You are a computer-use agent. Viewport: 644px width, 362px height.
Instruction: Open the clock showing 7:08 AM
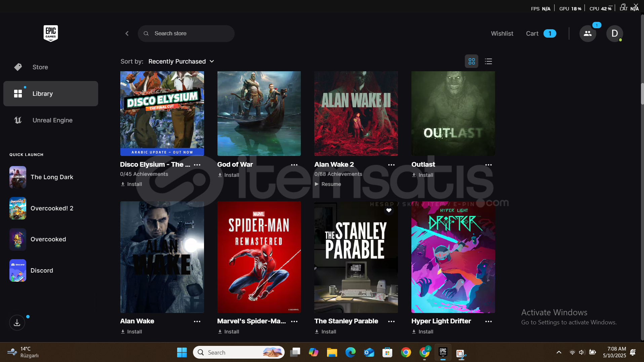click(x=614, y=352)
